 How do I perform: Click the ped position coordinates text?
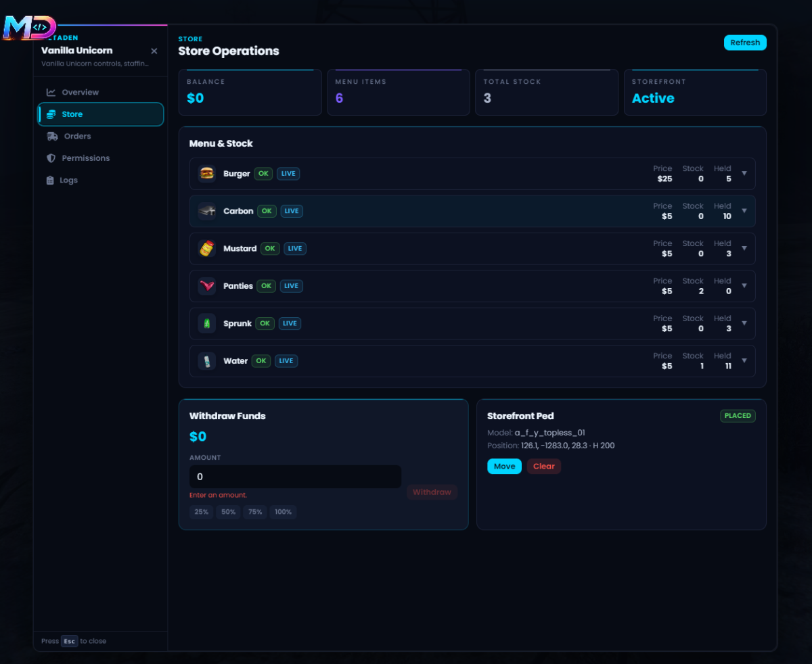click(x=568, y=446)
